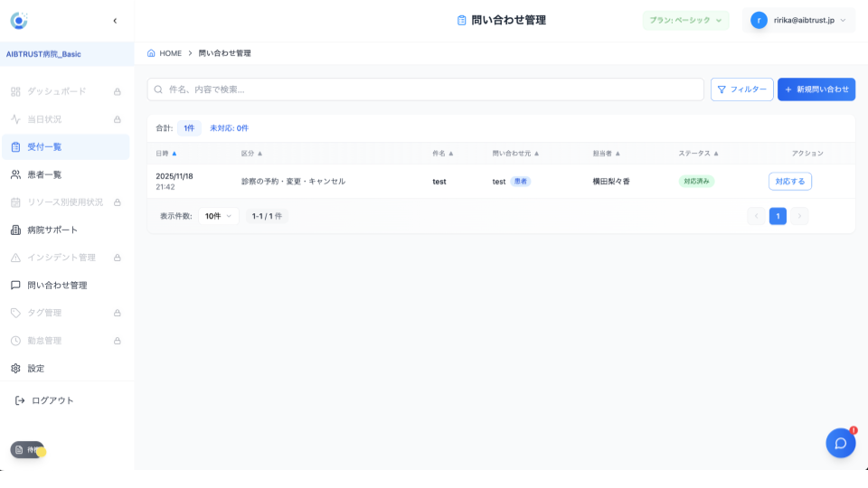Click the lock icon beside インシデント管理
The height and width of the screenshot is (488, 868).
click(118, 258)
